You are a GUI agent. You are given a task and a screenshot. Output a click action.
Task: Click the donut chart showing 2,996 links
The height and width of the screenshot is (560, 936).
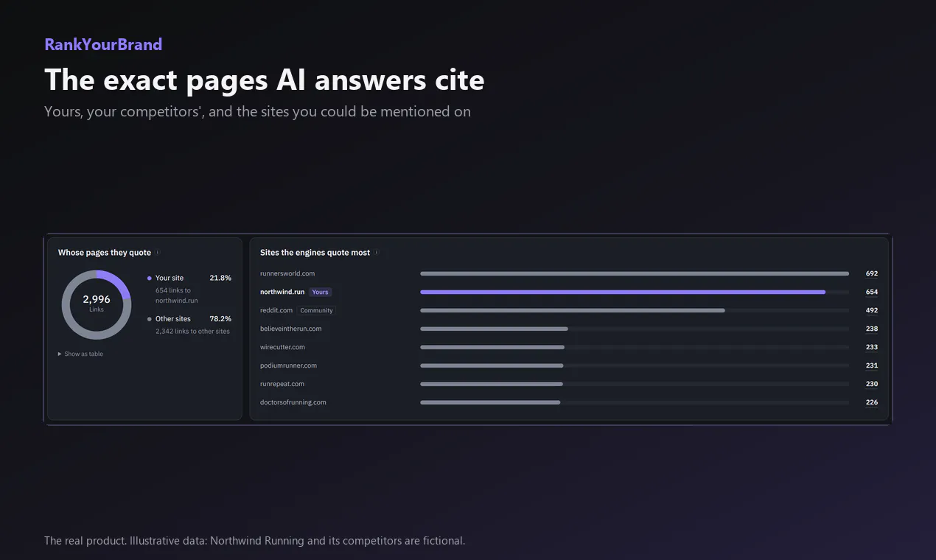point(97,305)
